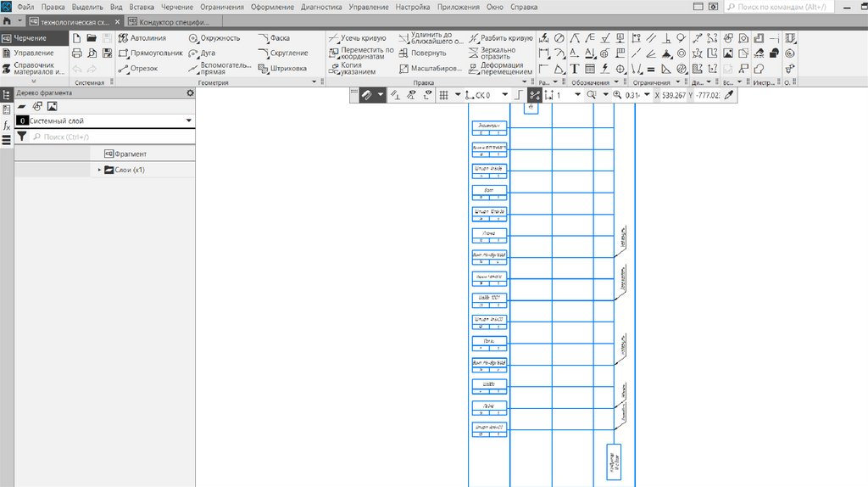Screen dimensions: 868x487
Task: Select the Окружность circle tool
Action: coord(214,38)
